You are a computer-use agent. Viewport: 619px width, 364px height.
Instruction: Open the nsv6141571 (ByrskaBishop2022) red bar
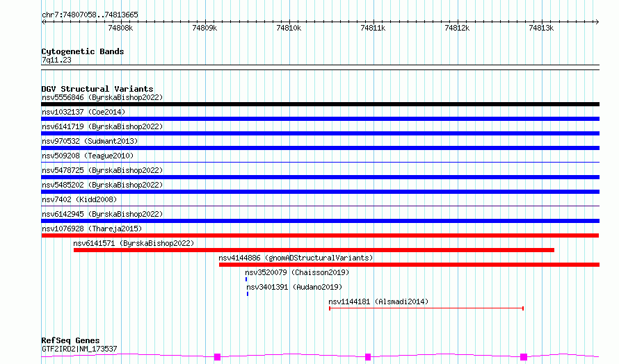tap(314, 250)
